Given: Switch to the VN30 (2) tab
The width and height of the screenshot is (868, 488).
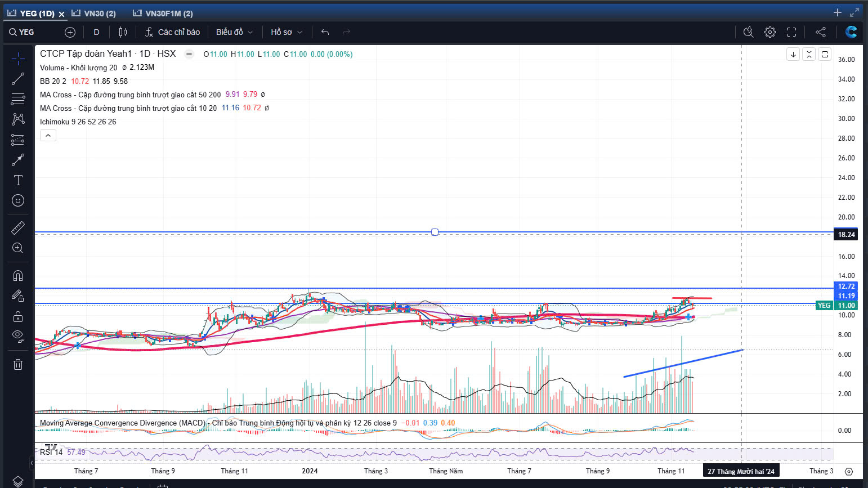Looking at the screenshot, I should (x=93, y=14).
